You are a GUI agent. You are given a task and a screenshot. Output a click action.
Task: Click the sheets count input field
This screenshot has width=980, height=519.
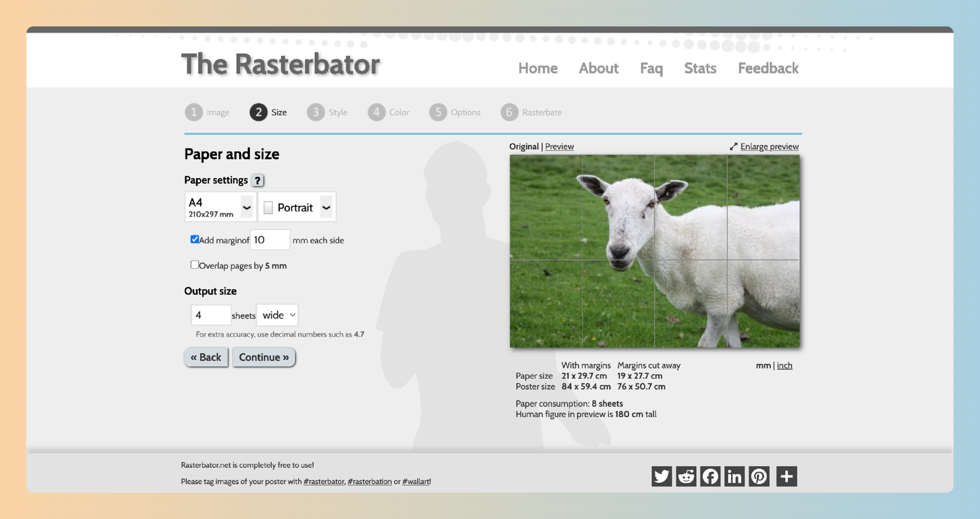(x=210, y=314)
